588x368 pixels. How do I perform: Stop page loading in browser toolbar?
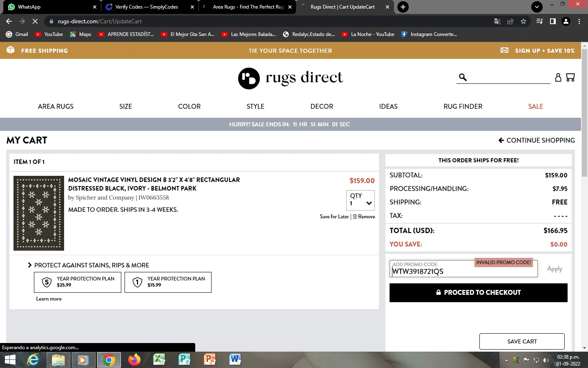(x=35, y=21)
